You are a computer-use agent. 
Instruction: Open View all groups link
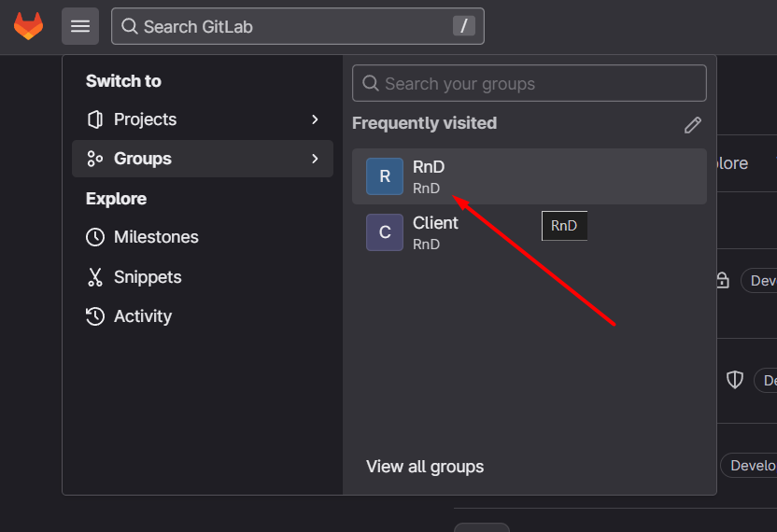pos(425,467)
